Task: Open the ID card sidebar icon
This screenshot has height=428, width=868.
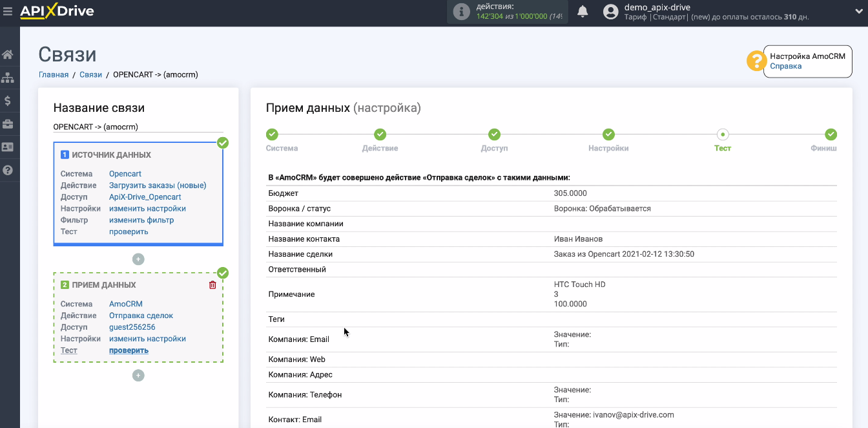Action: tap(8, 147)
